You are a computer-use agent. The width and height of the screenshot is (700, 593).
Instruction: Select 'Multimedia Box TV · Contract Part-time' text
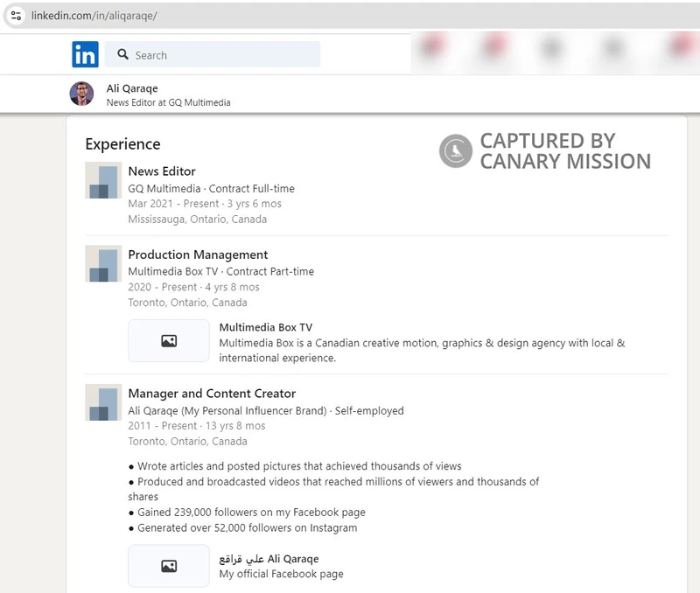[221, 271]
